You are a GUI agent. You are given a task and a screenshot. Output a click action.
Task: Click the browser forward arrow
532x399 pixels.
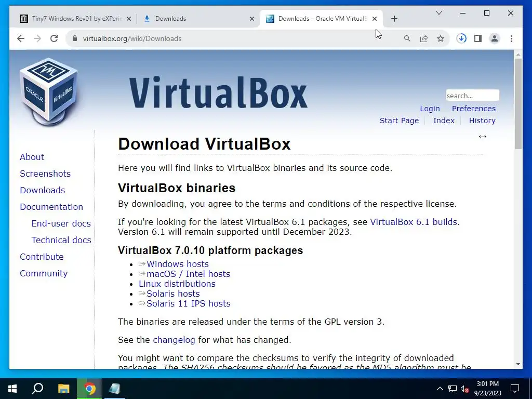click(x=37, y=38)
